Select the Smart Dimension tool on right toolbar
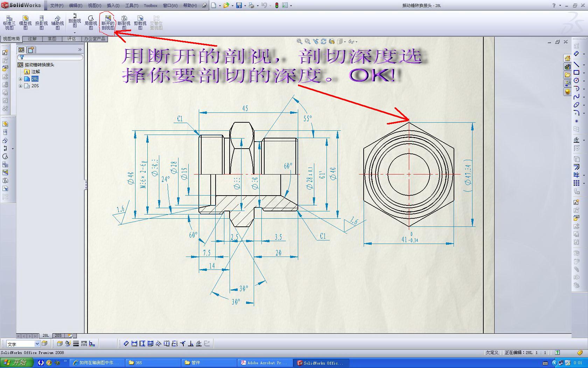588x368 pixels. tap(576, 54)
